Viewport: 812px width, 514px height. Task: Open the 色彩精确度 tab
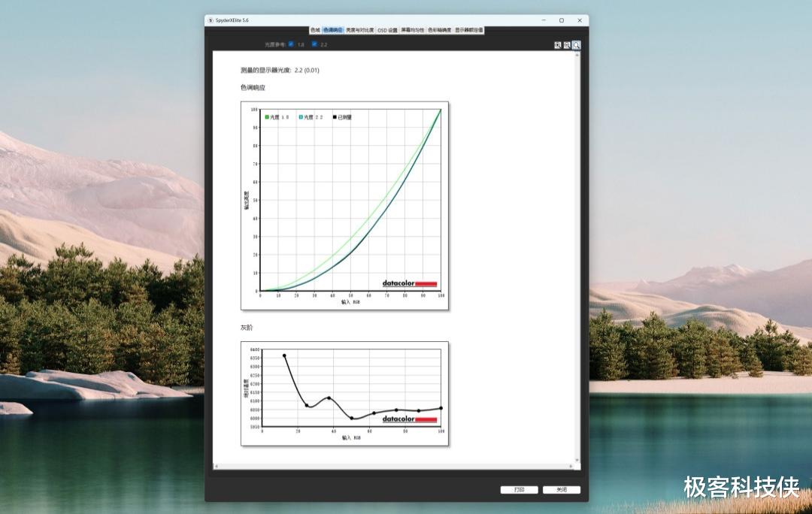pyautogui.click(x=440, y=30)
